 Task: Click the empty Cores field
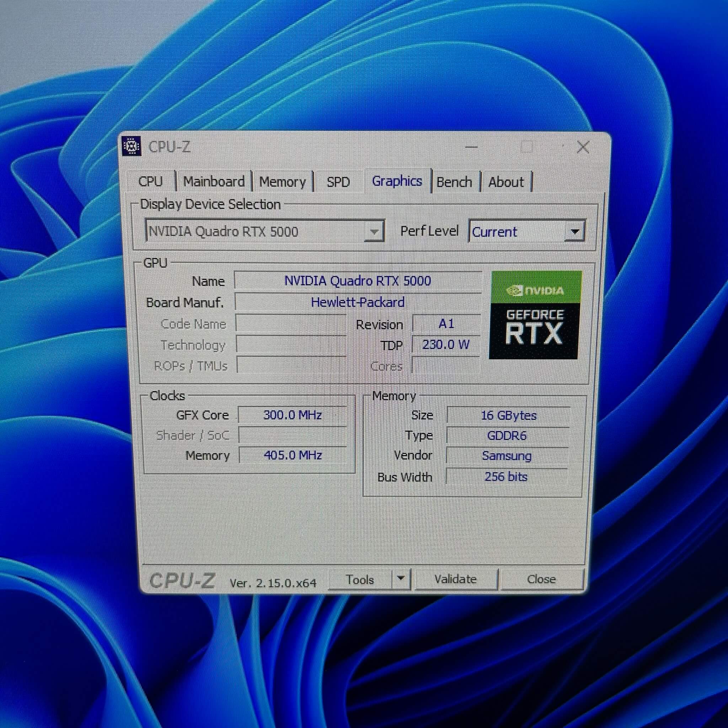446,365
